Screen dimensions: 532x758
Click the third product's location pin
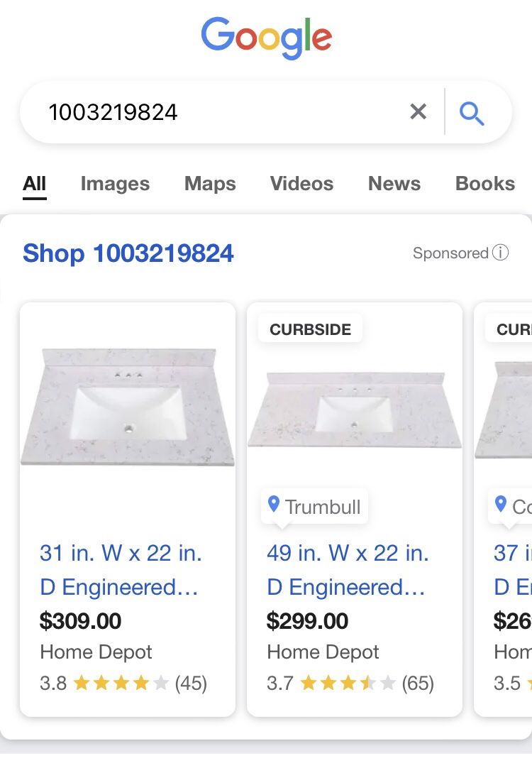pos(501,505)
